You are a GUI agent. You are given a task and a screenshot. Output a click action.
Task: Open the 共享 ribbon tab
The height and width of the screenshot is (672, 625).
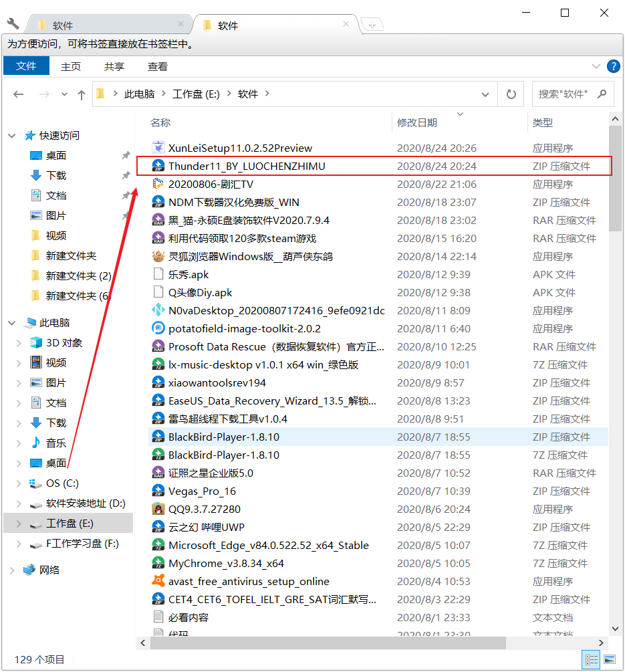114,66
